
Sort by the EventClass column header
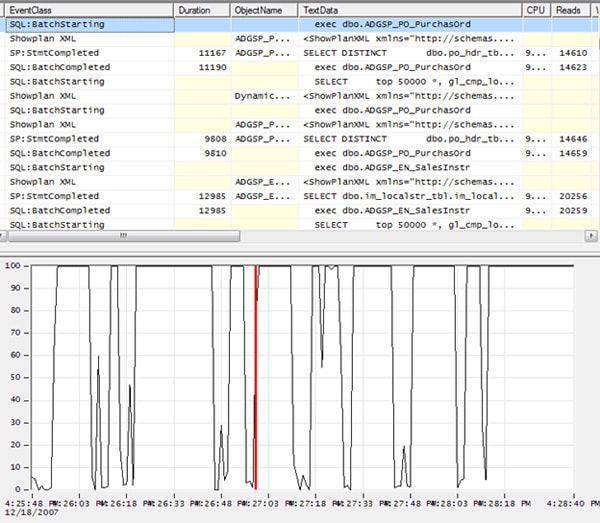click(89, 10)
